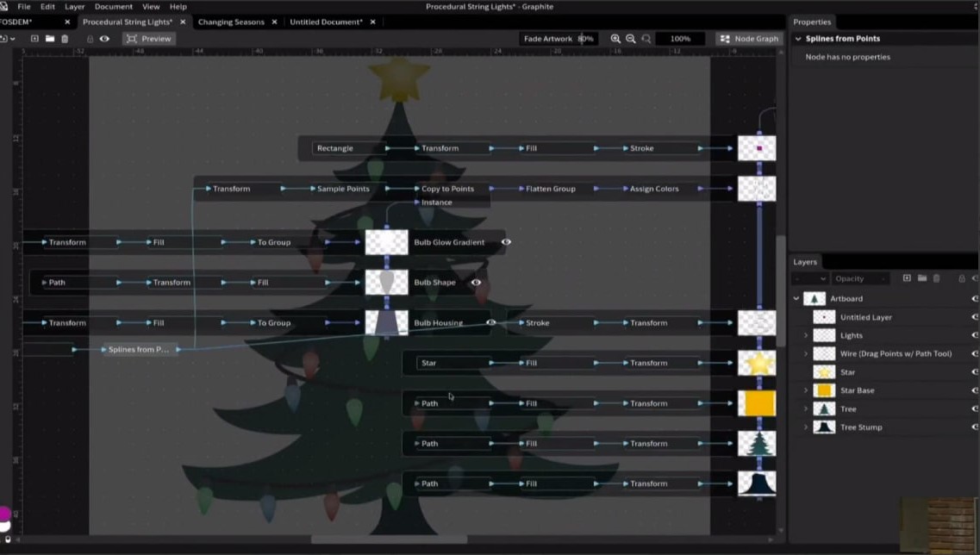Collapse the Artboard layer group
This screenshot has width=980, height=555.
[796, 299]
